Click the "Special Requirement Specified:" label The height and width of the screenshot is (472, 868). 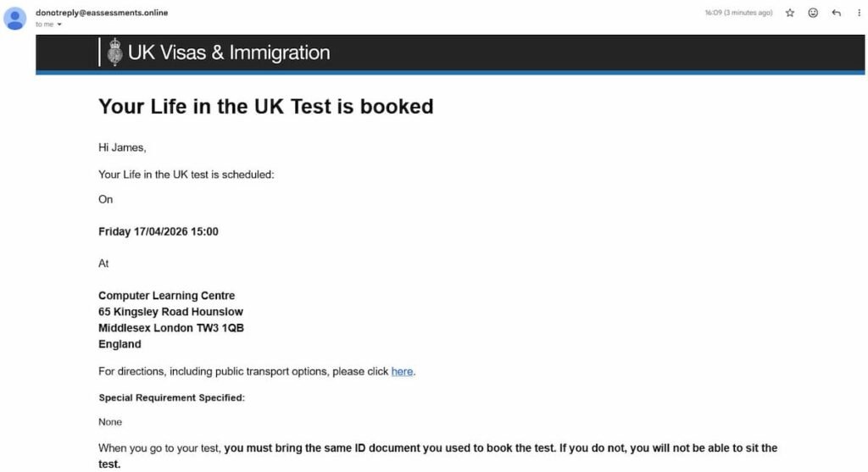coord(171,397)
